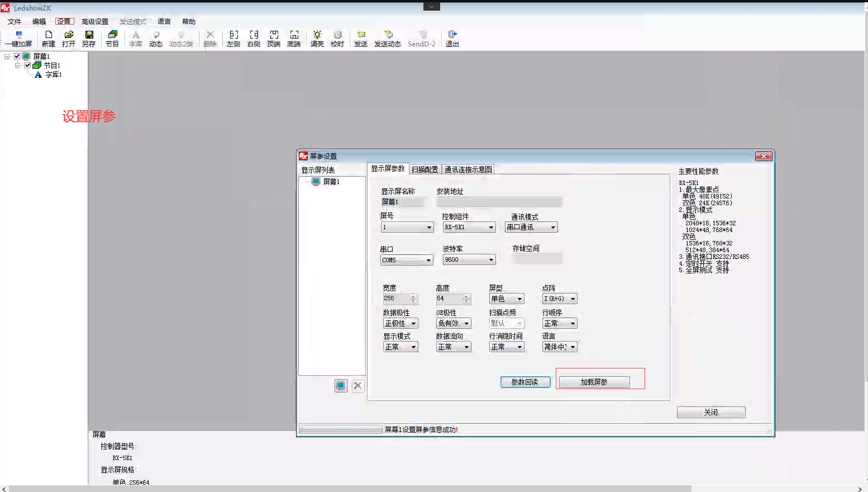Screen dimensions: 868x492
Task: Align to bottom with 底端 icon
Action: 294,39
